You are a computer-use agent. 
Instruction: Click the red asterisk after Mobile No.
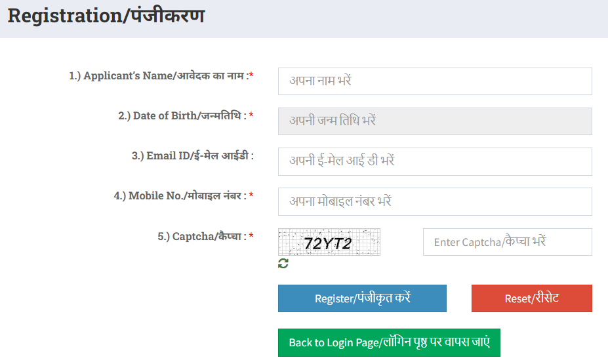coord(251,195)
